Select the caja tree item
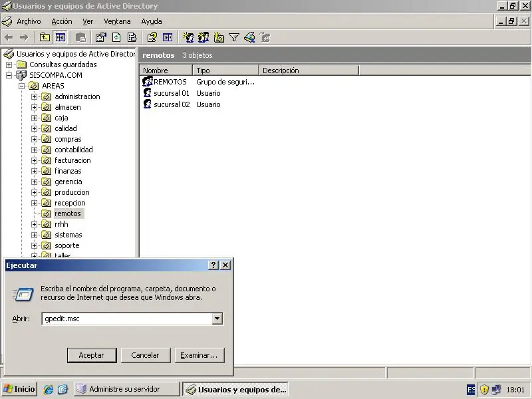 pos(61,118)
